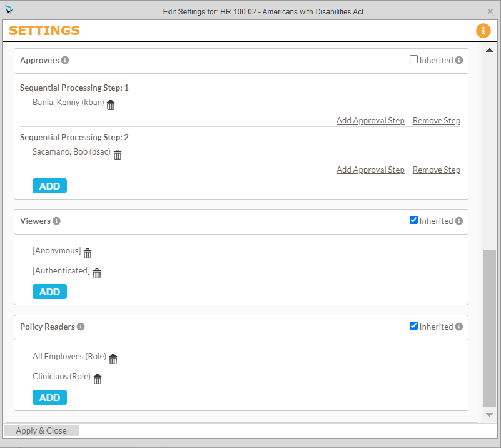Show info tooltip next to Approvers heading
501x448 pixels.
coord(65,61)
